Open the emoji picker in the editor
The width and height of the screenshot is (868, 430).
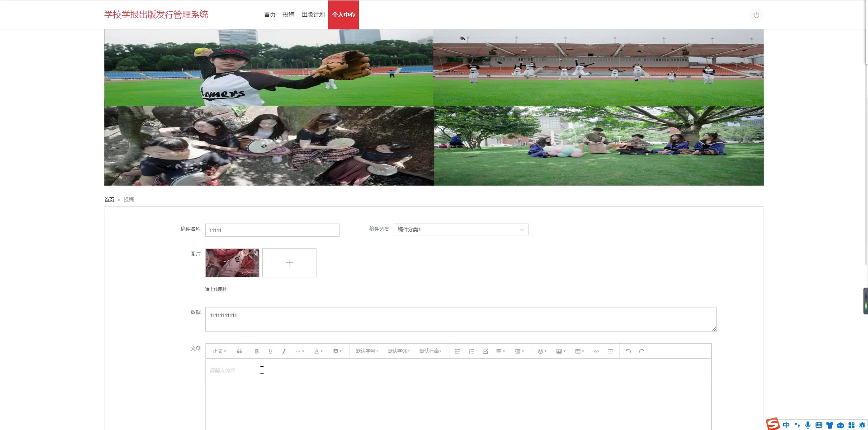[542, 351]
